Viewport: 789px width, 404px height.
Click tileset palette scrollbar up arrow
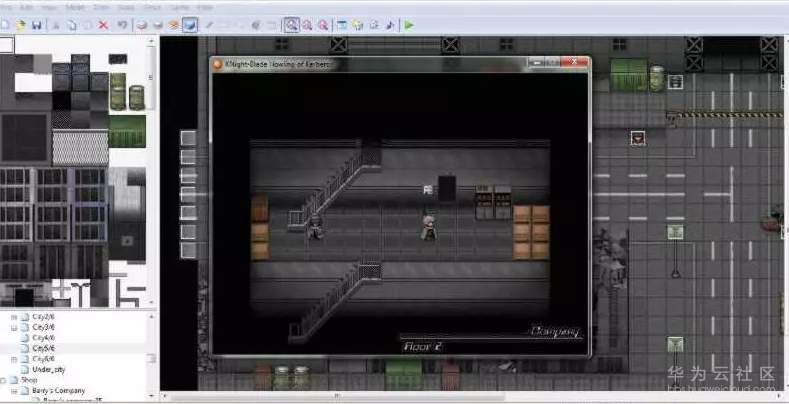[150, 42]
